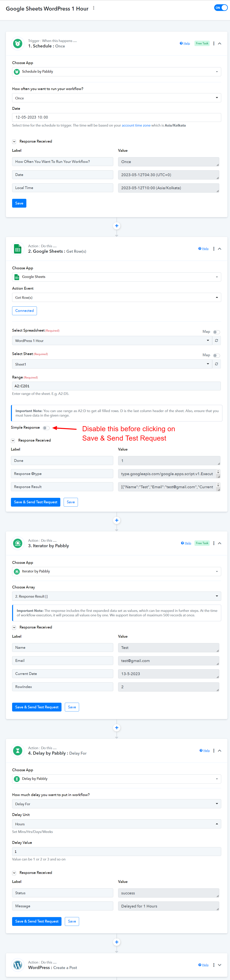Expand the WordPress Create a Post step

220,965
